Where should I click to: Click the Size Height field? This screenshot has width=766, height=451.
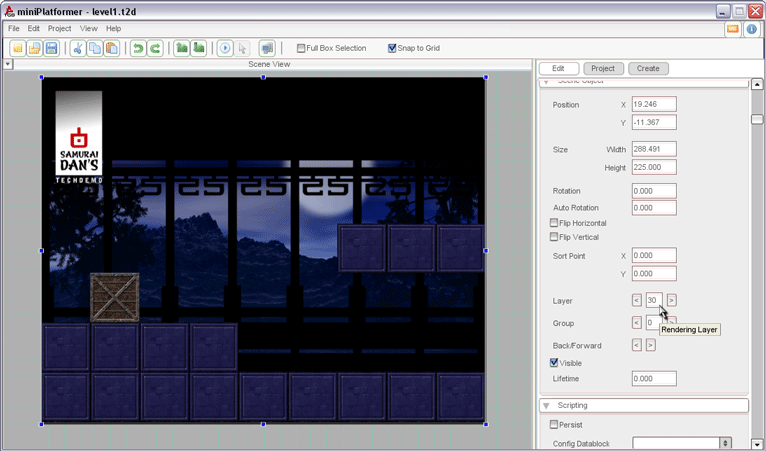(x=654, y=167)
